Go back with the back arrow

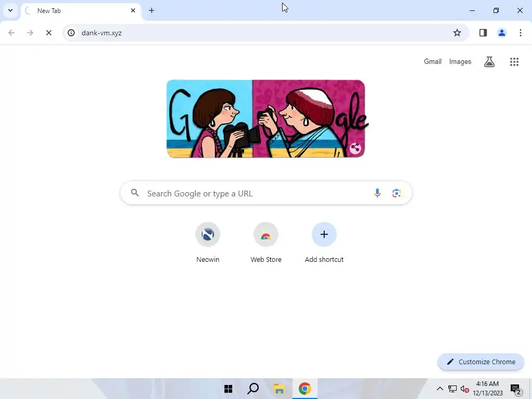pyautogui.click(x=11, y=33)
